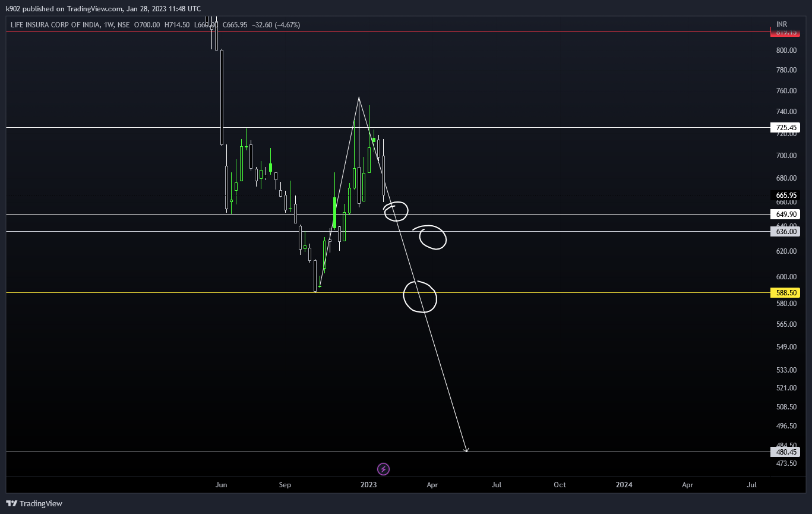812x514 pixels.
Task: Click the Oct label on the time axis
Action: pos(560,485)
